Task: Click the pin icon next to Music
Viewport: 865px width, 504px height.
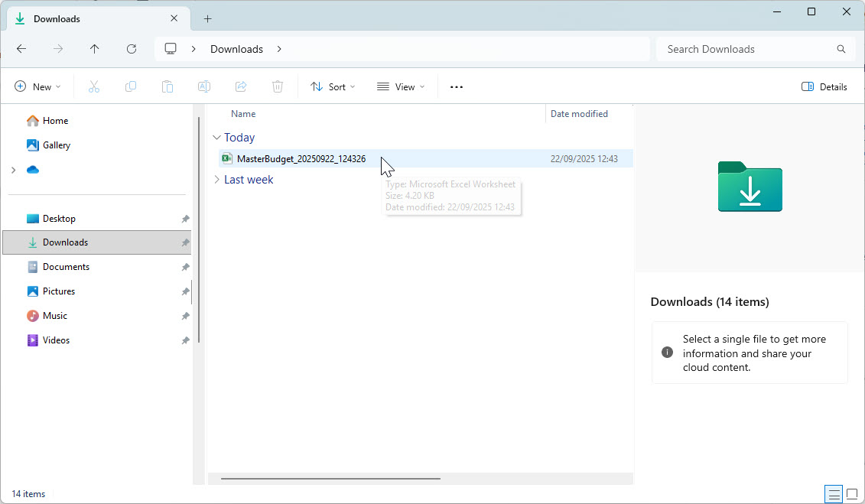Action: pyautogui.click(x=185, y=316)
